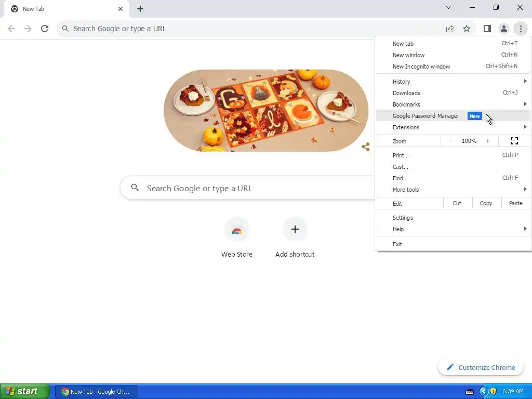Open Settings from the menu

click(x=453, y=218)
